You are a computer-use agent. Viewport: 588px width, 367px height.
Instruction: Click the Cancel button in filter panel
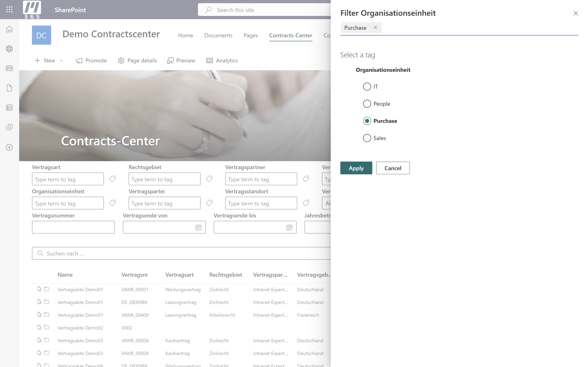point(393,168)
